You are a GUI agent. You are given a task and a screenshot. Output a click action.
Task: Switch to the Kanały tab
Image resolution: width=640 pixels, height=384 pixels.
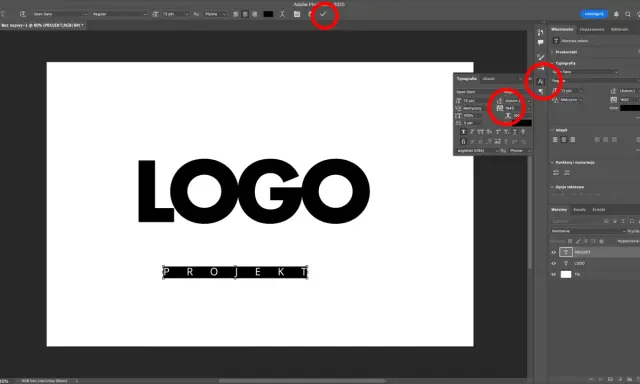point(579,210)
